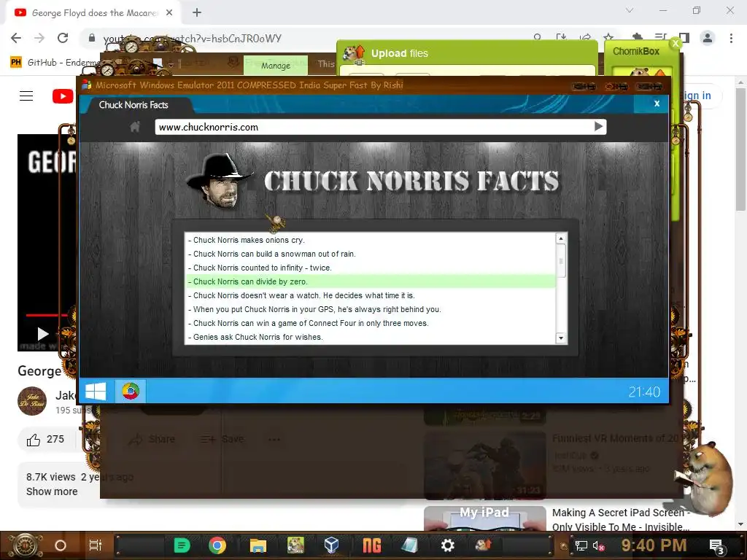The width and height of the screenshot is (747, 560).
Task: Open the 'Making A Secret iPad Screen' video title
Action: pos(621,519)
